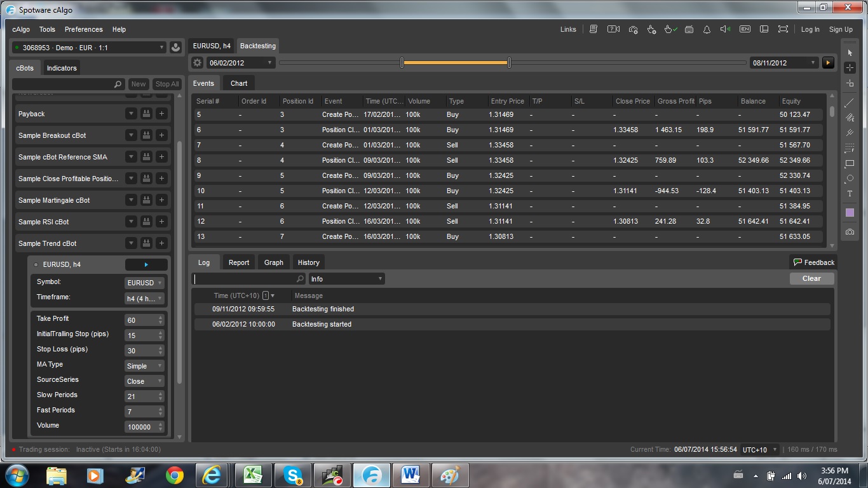Take a chart snapshot with camera icon
This screenshot has height=488, width=868.
click(x=850, y=232)
